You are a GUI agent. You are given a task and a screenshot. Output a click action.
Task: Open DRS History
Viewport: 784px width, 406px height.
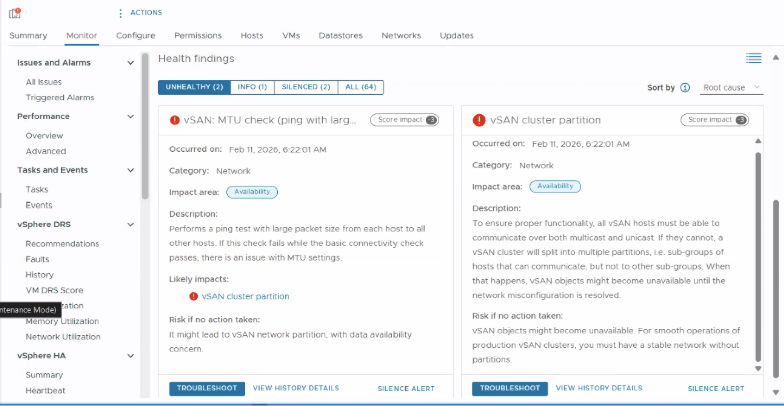(40, 275)
